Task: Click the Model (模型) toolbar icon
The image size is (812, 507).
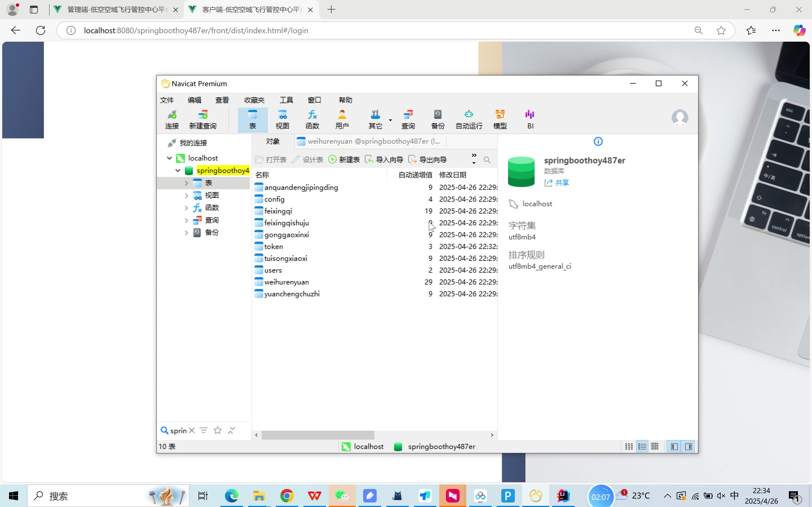Action: click(x=500, y=119)
